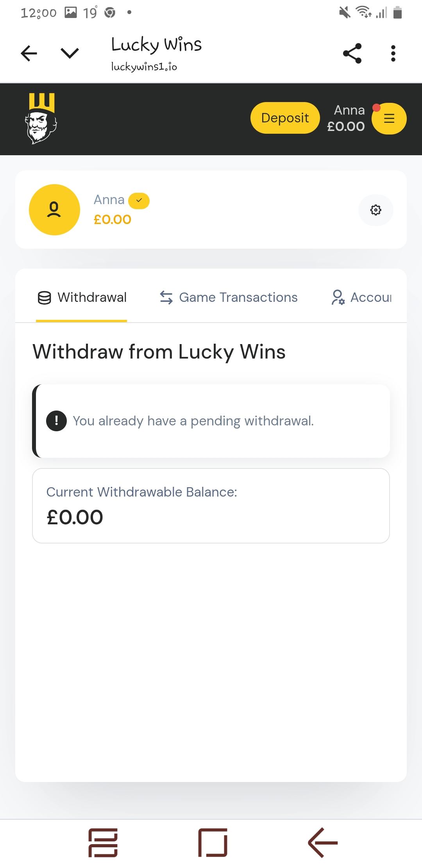Select the Account tab

[361, 298]
